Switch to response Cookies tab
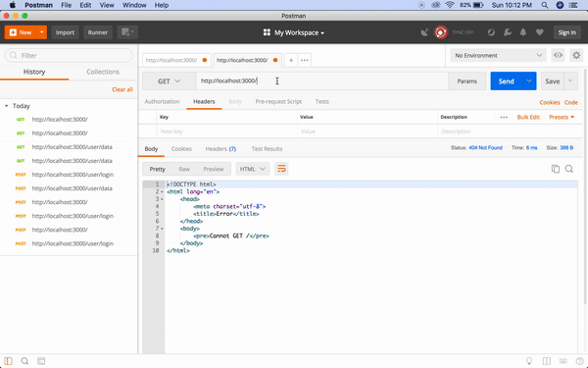Image resolution: width=588 pixels, height=368 pixels. pos(181,149)
